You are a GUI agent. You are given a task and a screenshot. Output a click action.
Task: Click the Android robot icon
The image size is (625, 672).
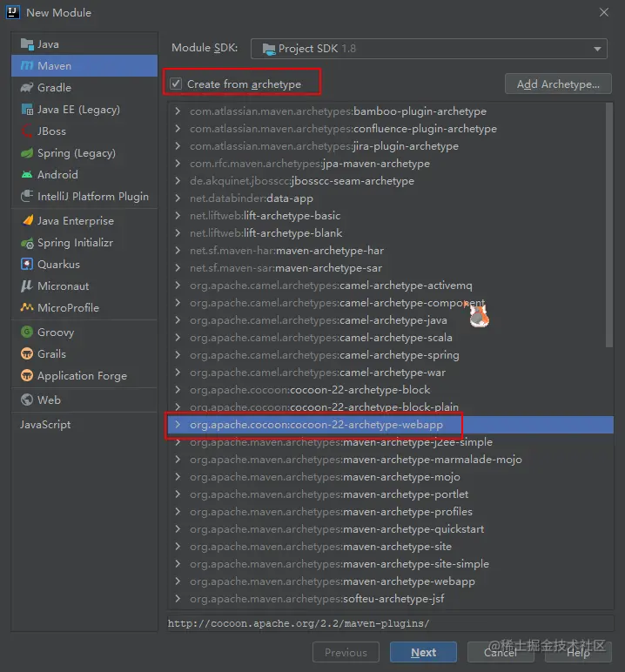click(x=27, y=174)
